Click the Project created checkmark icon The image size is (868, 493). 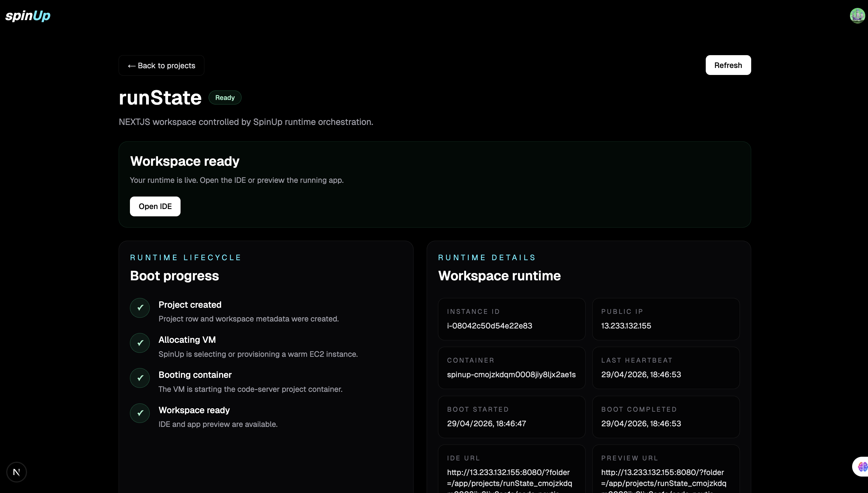140,308
